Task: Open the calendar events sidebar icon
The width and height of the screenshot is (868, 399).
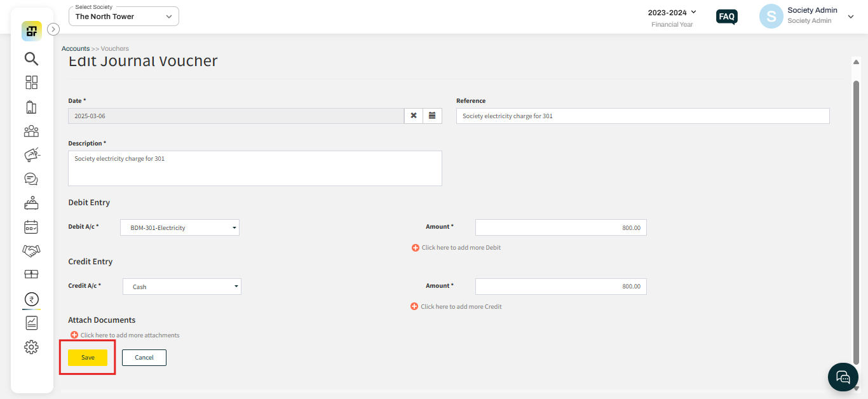Action: click(x=31, y=227)
